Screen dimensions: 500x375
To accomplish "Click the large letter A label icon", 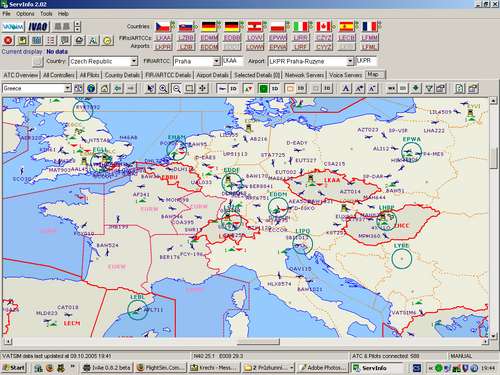I will [x=346, y=88].
